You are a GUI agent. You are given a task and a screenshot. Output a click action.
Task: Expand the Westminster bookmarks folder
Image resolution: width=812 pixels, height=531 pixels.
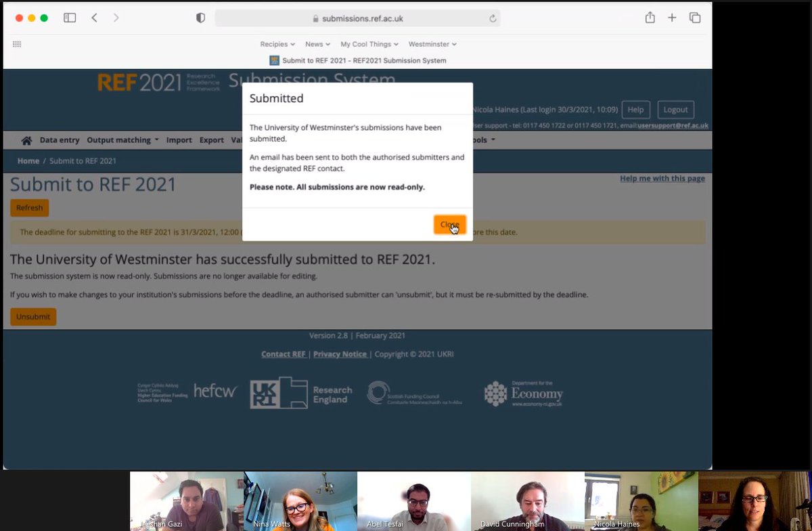(x=432, y=44)
